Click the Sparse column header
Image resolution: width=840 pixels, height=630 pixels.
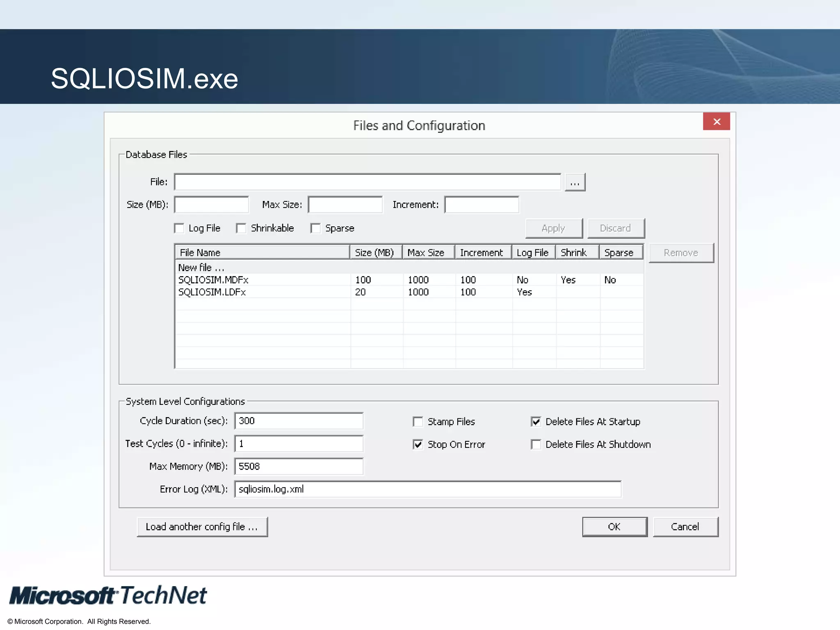click(621, 253)
